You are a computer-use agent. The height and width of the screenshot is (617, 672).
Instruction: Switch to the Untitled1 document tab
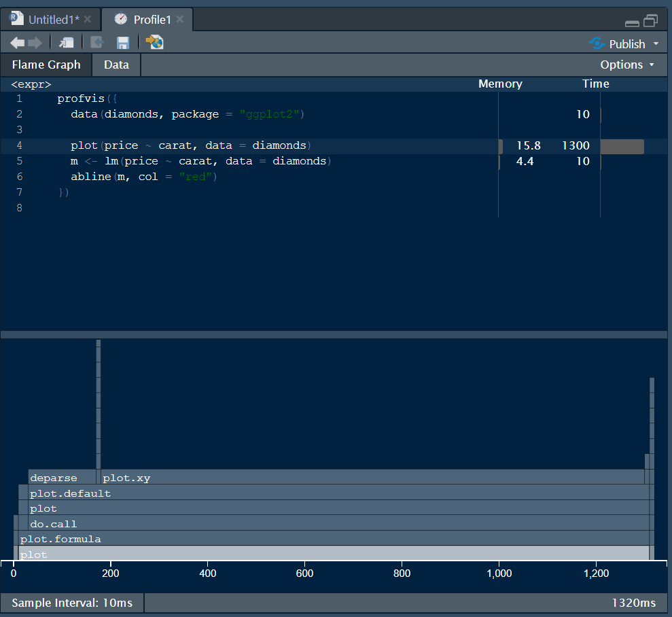tap(54, 20)
